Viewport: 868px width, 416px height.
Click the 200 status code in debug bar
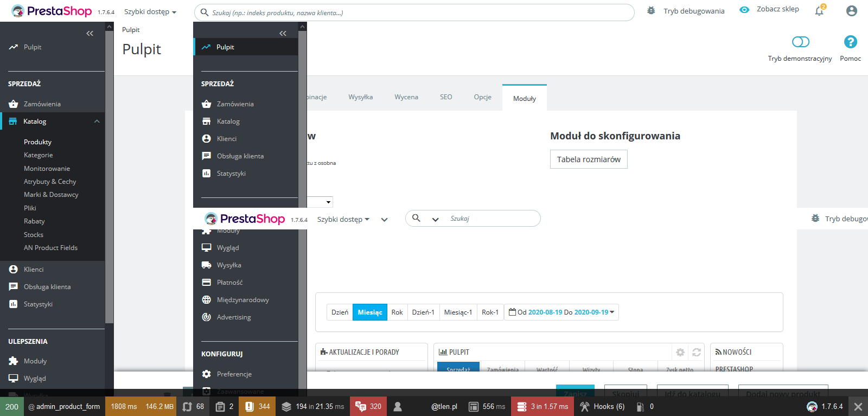pyautogui.click(x=12, y=406)
